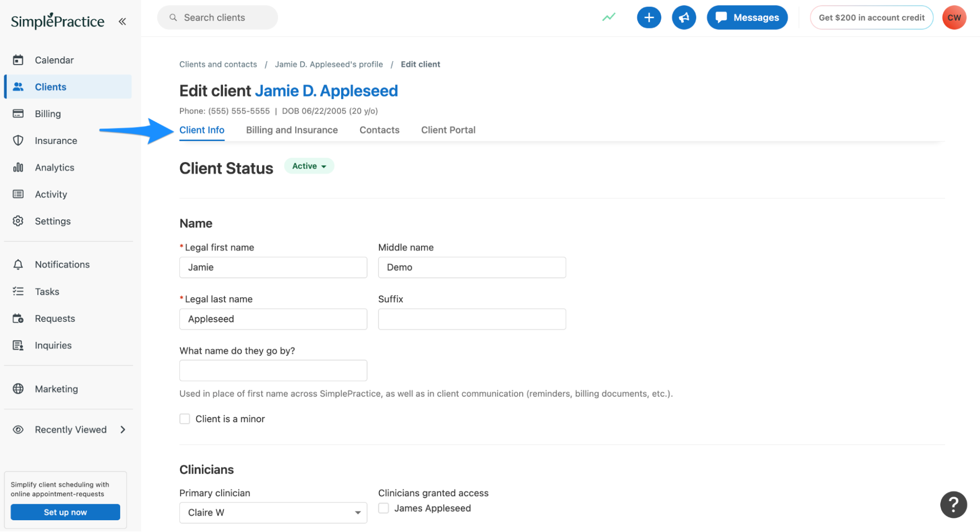The image size is (980, 532).
Task: Click the What name do they go by field
Action: tap(273, 370)
